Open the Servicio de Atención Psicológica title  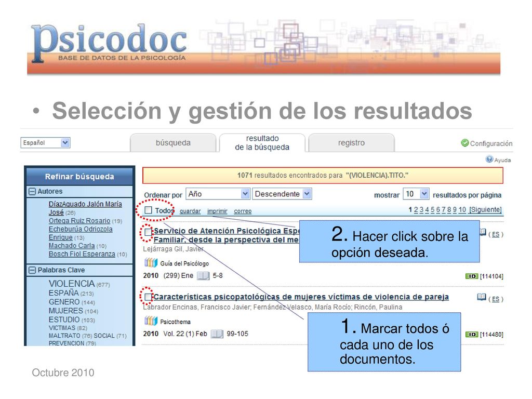click(227, 235)
